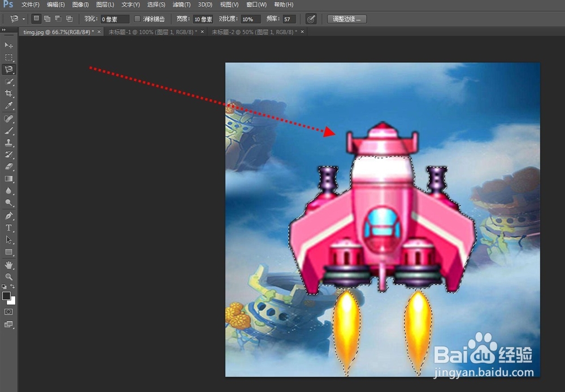Select the Eraser tool
The height and width of the screenshot is (392, 565).
pyautogui.click(x=8, y=167)
